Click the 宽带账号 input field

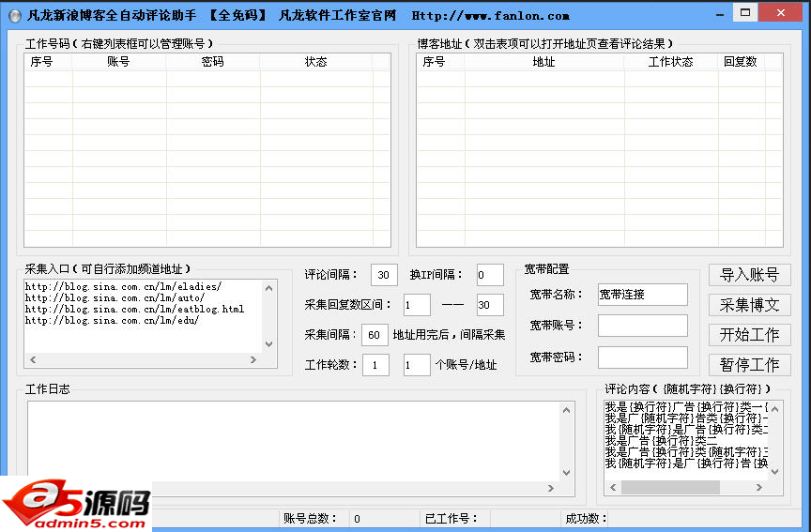643,326
